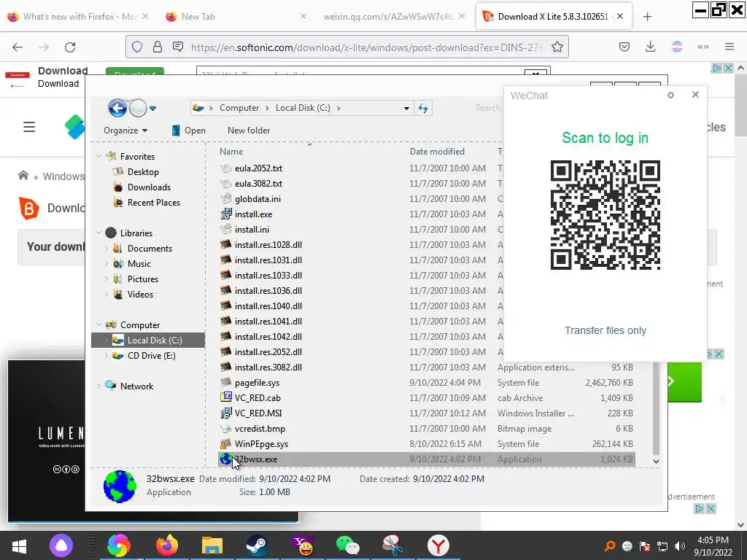The height and width of the screenshot is (560, 747).
Task: Select VC_RED.MSI installer icon
Action: pos(226,413)
